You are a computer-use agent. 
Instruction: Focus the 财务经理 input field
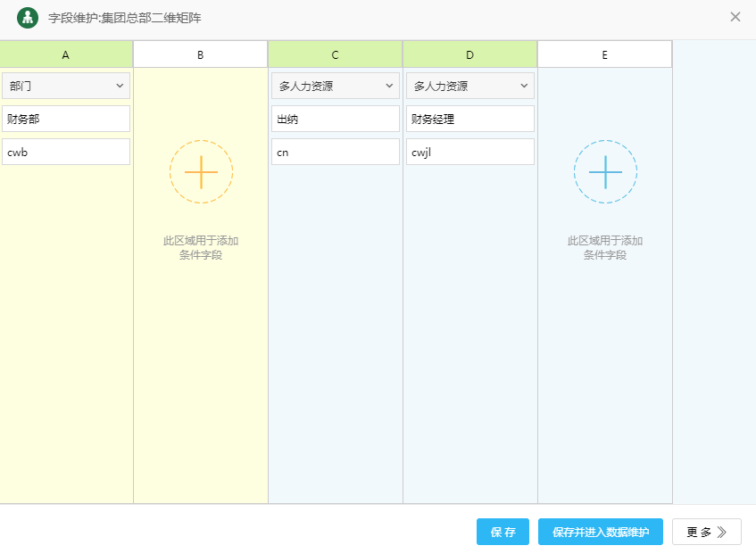click(x=470, y=119)
